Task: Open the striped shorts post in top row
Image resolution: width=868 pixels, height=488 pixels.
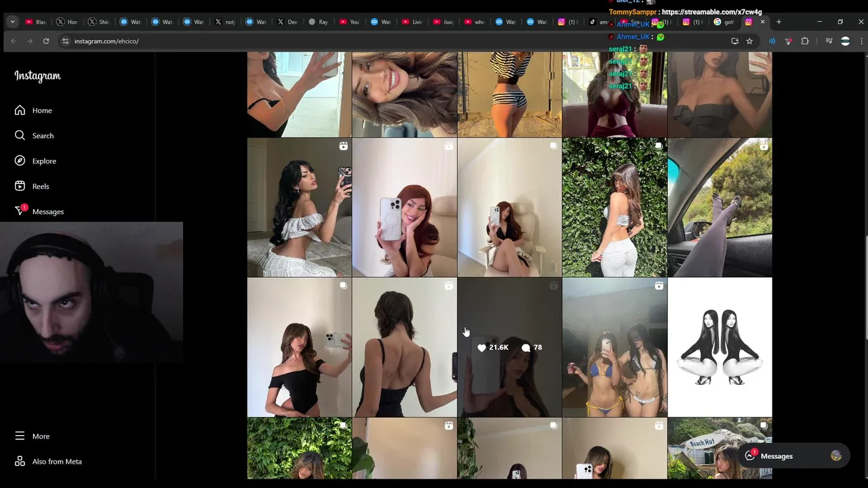Action: pyautogui.click(x=509, y=95)
